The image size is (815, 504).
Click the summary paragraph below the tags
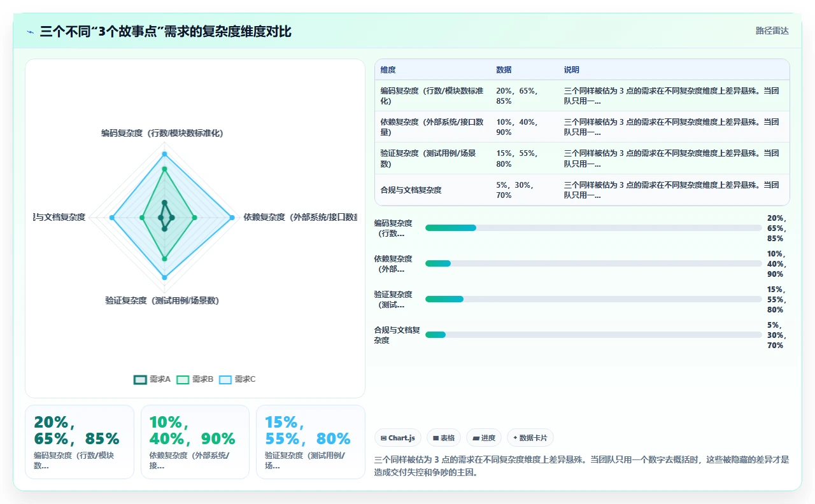pos(582,466)
